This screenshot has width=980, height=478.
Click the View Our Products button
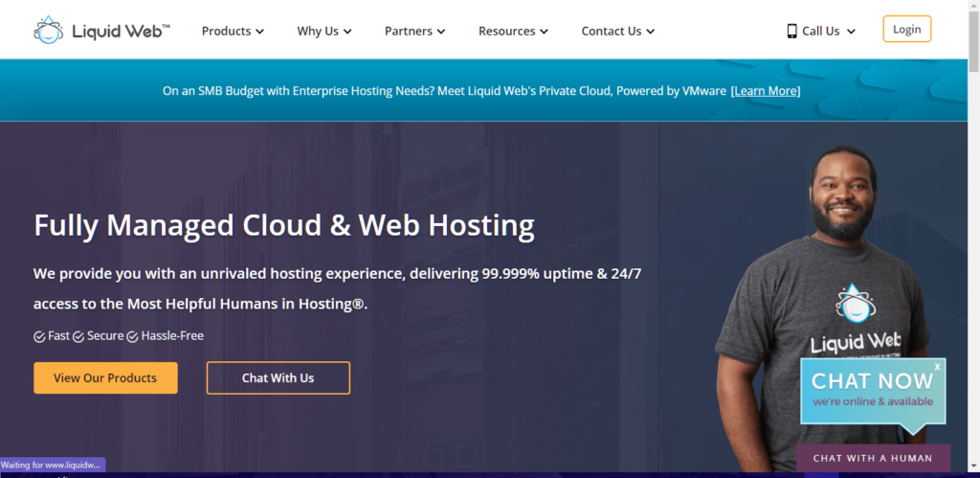pos(105,377)
